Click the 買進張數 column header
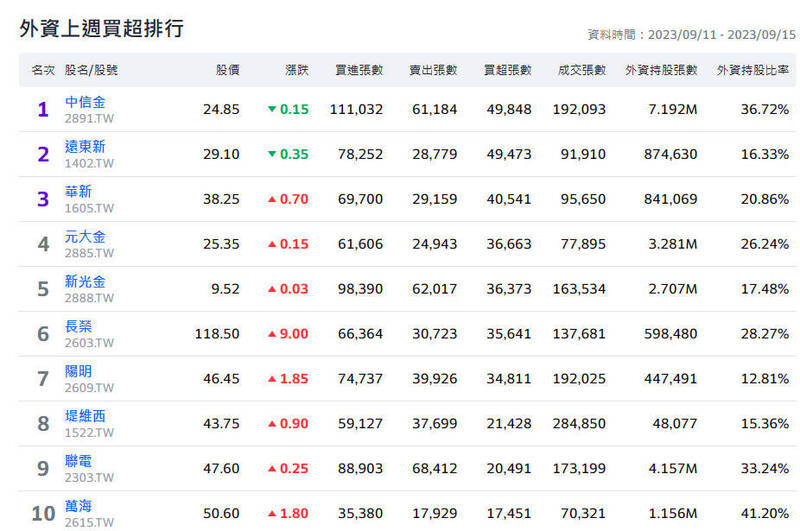Viewport: 800px width, 531px height. pyautogui.click(x=359, y=70)
